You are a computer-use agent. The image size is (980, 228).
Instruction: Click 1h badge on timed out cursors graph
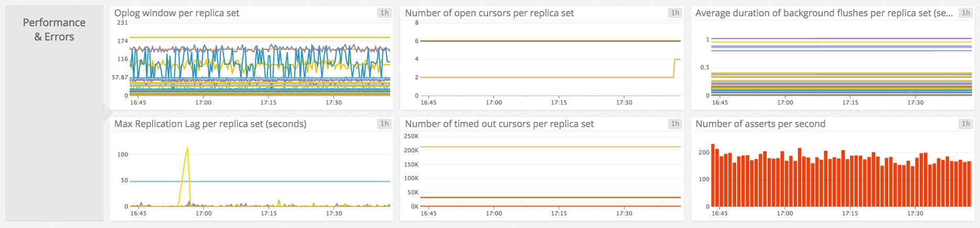[x=675, y=123]
